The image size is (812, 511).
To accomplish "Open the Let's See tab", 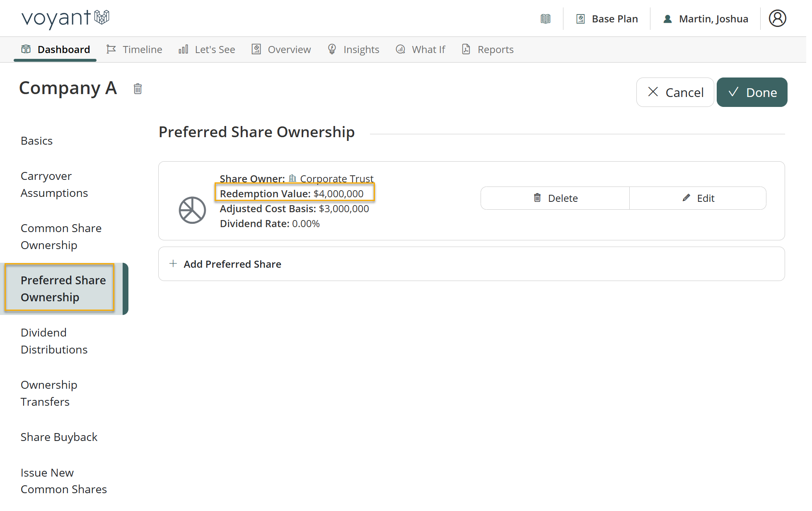I will 207,49.
